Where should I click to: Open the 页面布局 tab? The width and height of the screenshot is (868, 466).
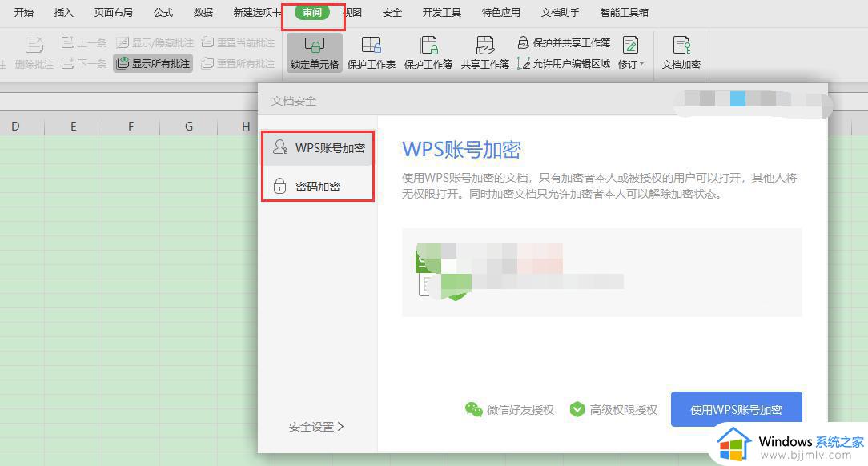114,12
